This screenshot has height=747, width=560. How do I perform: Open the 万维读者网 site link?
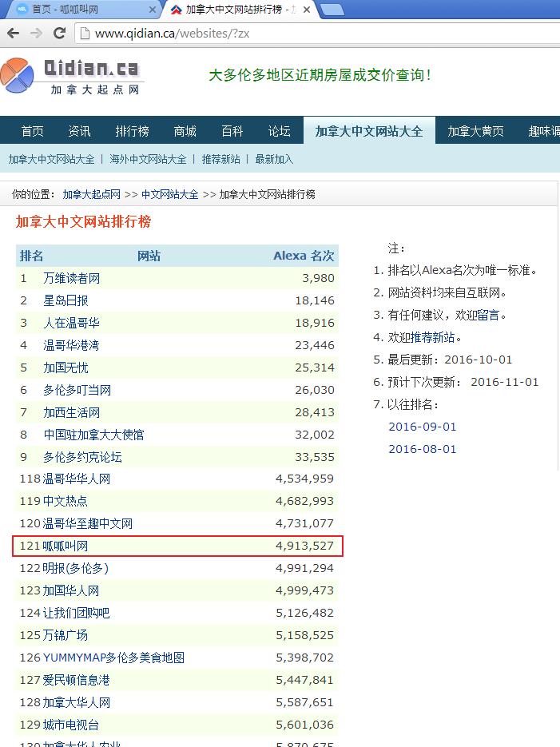(72, 278)
